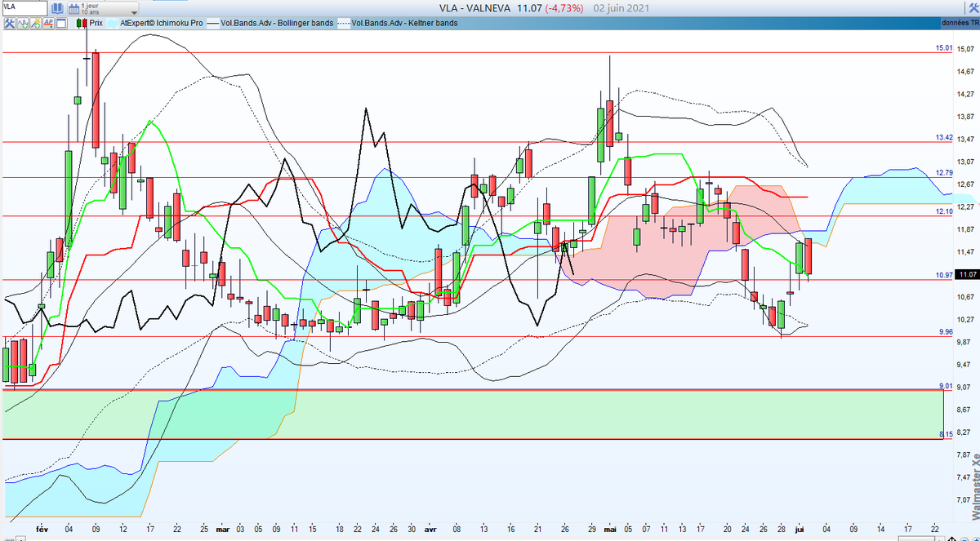Expand the '1 jour 10 ans' period dropdown arrow
This screenshot has width=980, height=541.
(x=134, y=13)
